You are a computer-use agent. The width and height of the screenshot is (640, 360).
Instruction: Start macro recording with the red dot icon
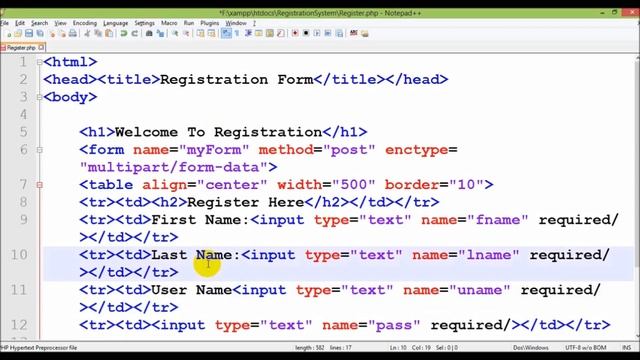click(295, 33)
